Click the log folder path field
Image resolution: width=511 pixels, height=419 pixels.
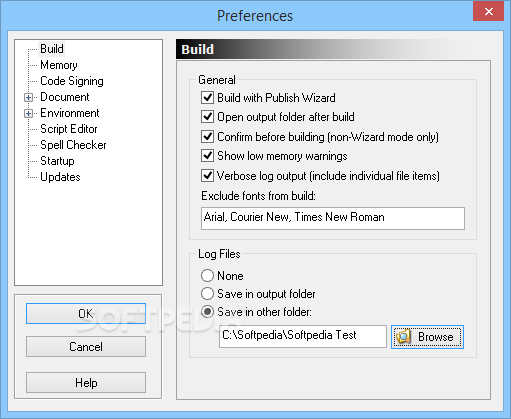(x=303, y=336)
